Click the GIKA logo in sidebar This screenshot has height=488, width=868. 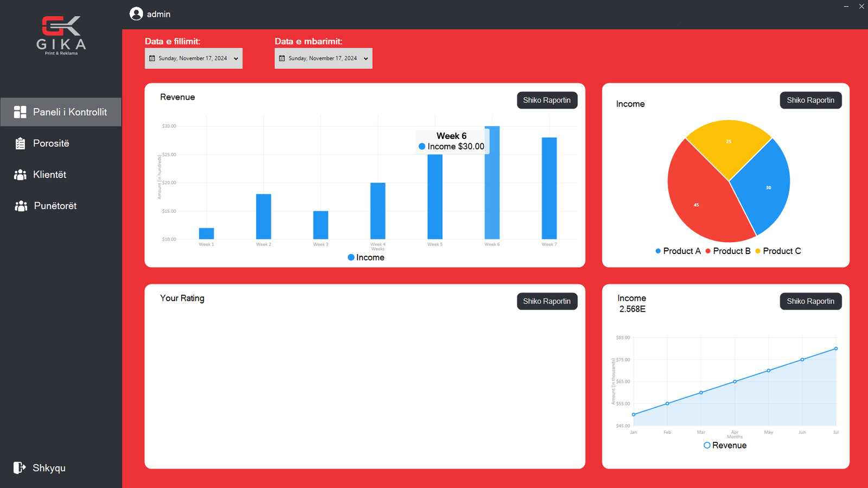(x=61, y=35)
